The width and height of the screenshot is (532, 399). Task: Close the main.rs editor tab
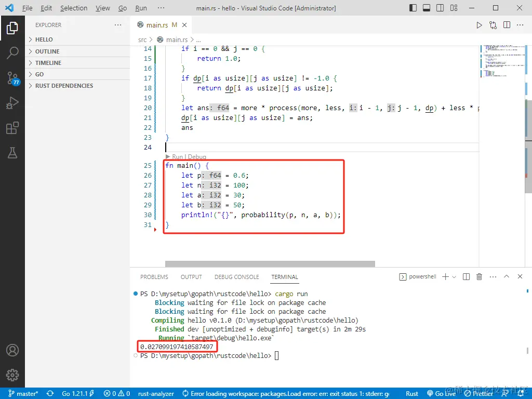pos(184,25)
